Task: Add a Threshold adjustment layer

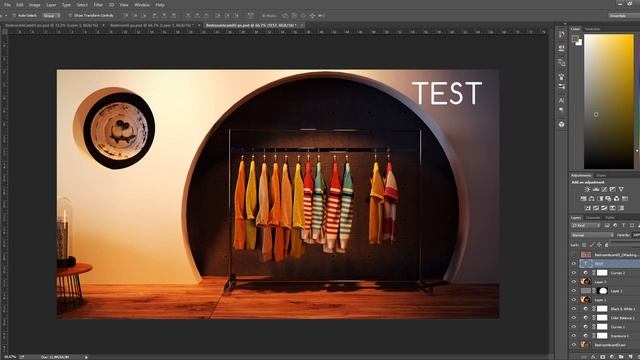Action: (x=604, y=208)
